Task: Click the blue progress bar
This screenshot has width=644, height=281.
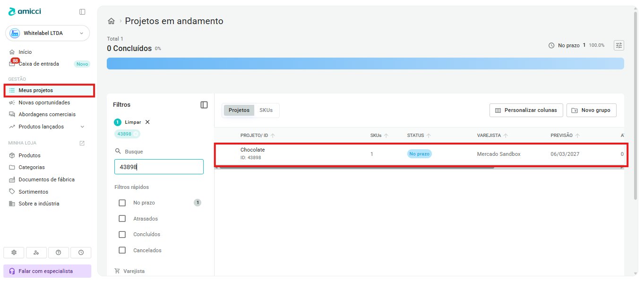Action: coord(365,64)
